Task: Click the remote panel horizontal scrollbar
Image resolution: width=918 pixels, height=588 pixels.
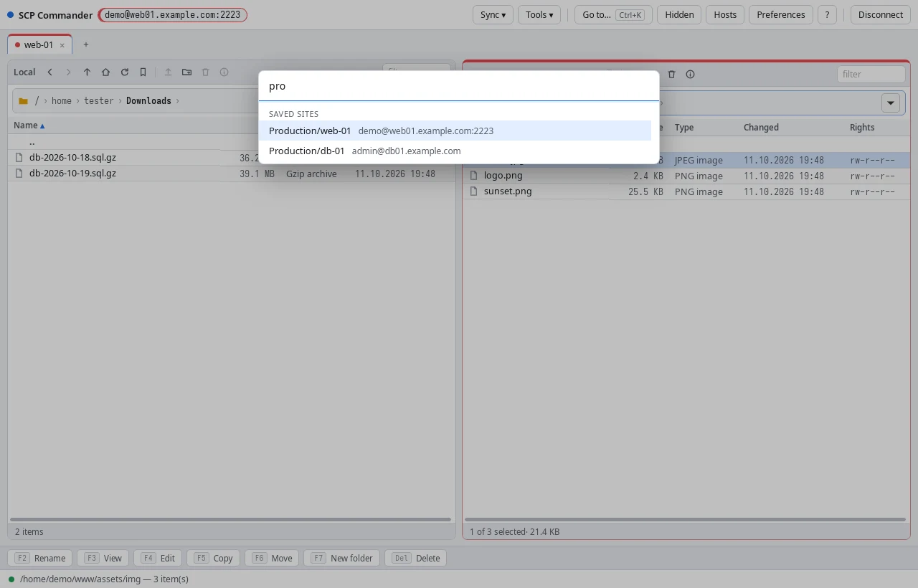Action: point(685,519)
